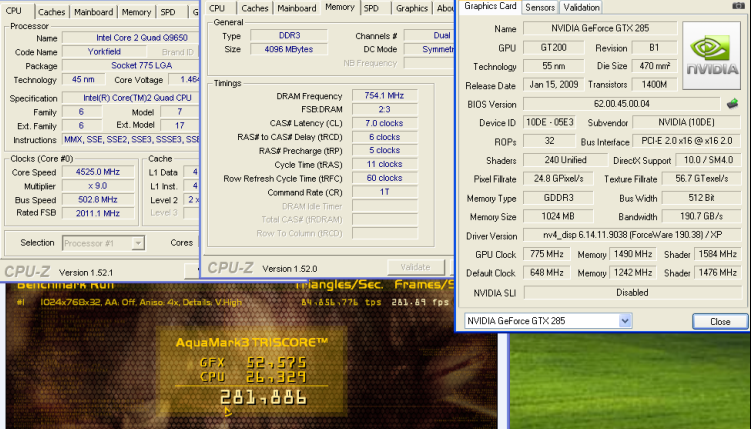Image resolution: width=751 pixels, height=429 pixels.
Task: Open Mainboard tab in middle CPU-Z window
Action: 297,8
